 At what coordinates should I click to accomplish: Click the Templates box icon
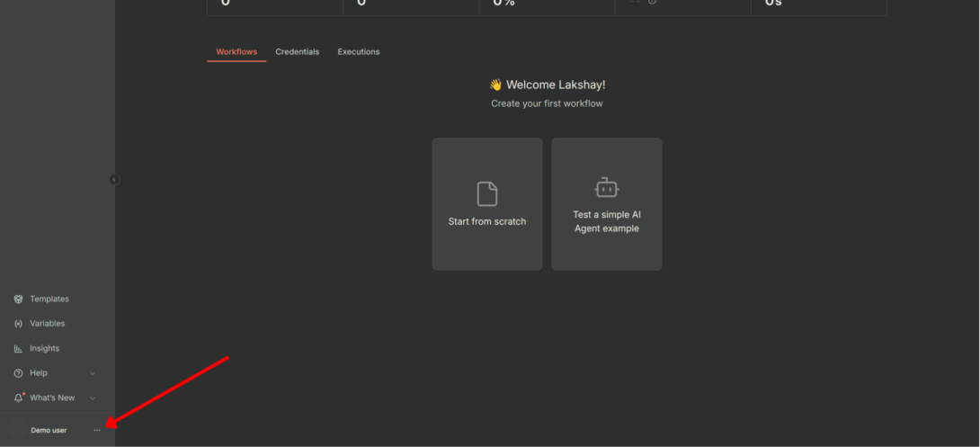(x=18, y=299)
